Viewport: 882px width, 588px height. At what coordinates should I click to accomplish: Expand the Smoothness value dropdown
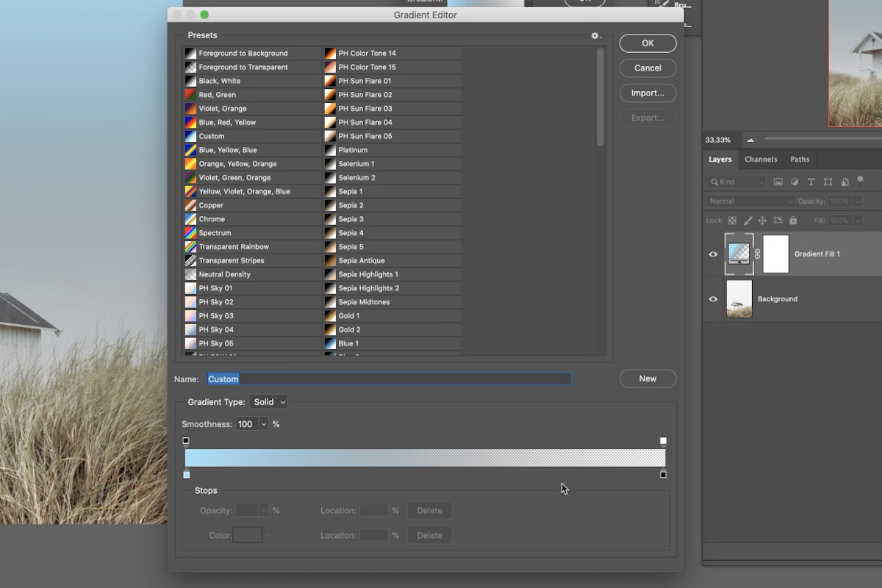click(x=263, y=424)
